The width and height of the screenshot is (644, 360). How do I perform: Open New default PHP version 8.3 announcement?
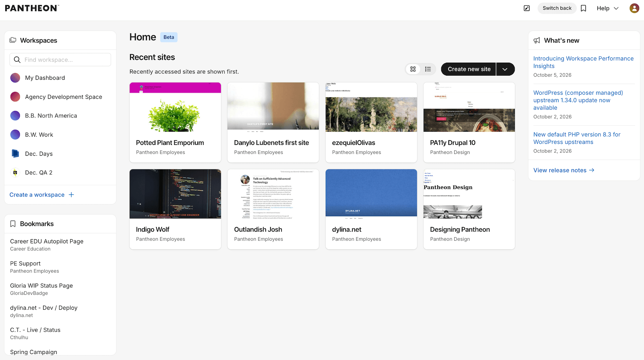tap(577, 138)
